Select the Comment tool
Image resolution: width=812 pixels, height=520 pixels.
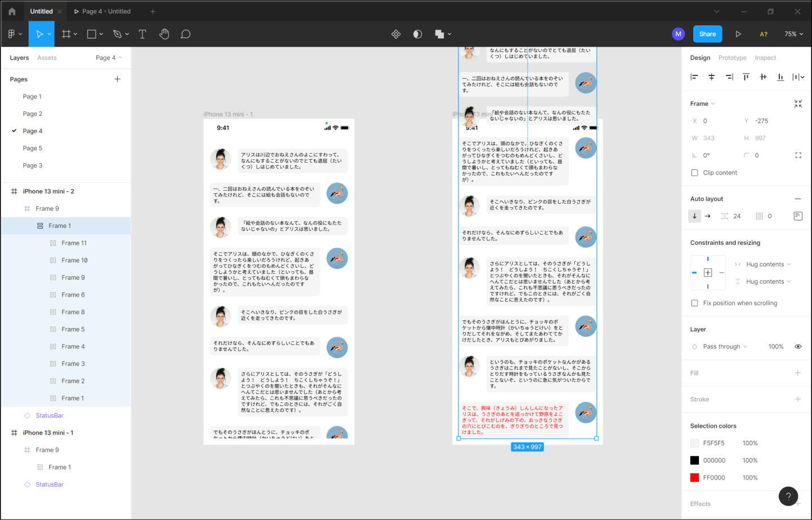[x=185, y=34]
